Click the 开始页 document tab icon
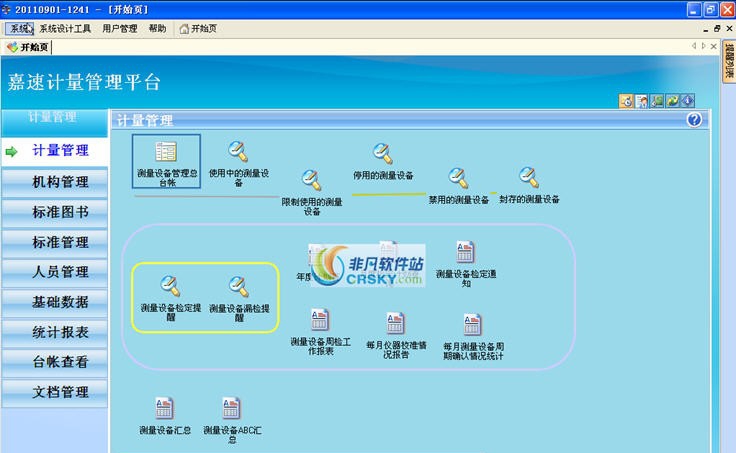Screen dimensions: 736x453 pos(12,47)
